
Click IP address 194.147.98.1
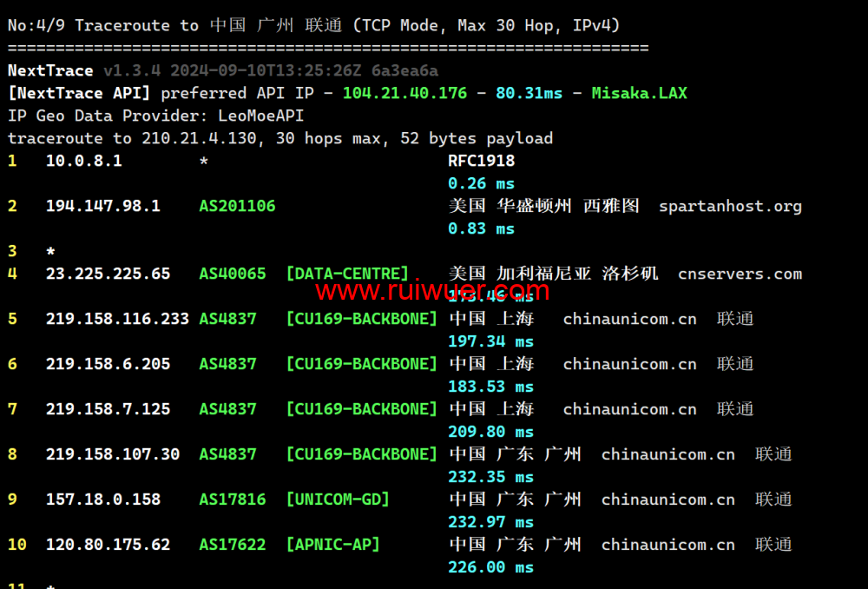tap(103, 206)
